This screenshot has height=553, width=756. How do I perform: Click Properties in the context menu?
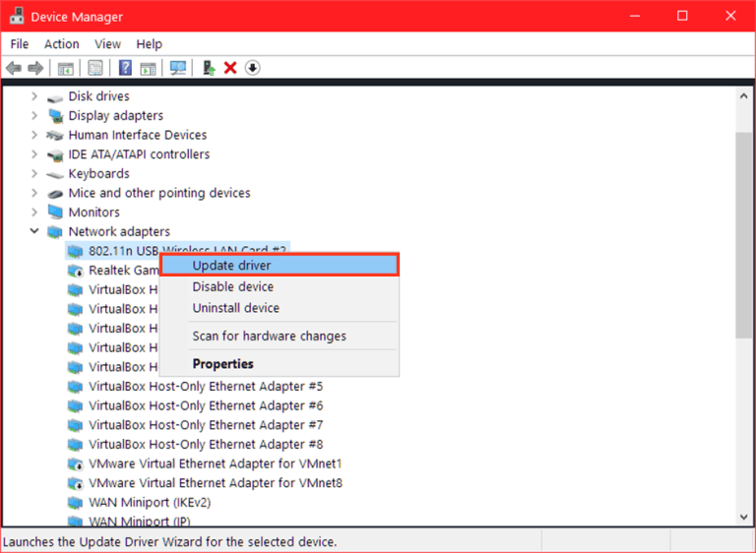222,363
